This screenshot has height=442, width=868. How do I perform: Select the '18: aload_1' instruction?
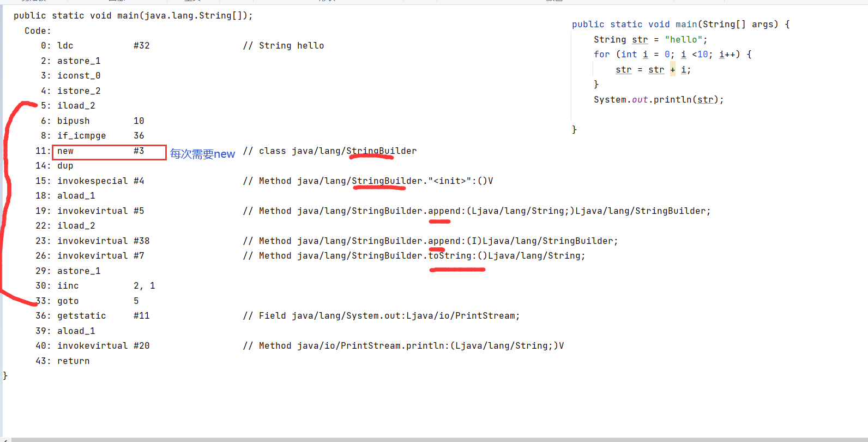coord(65,196)
